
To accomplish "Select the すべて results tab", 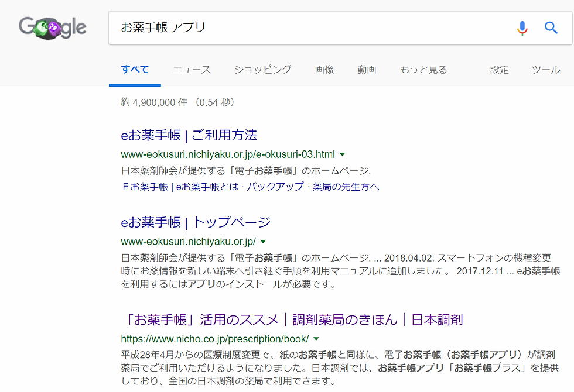I will point(135,69).
